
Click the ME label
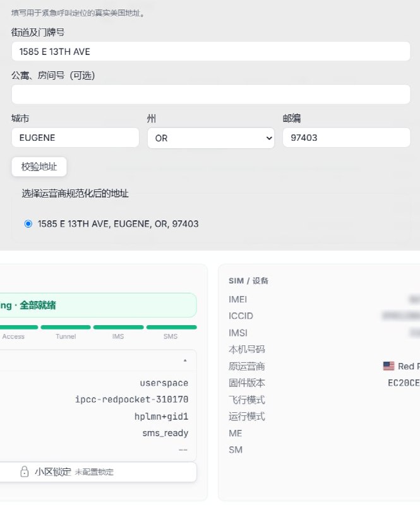tap(236, 433)
